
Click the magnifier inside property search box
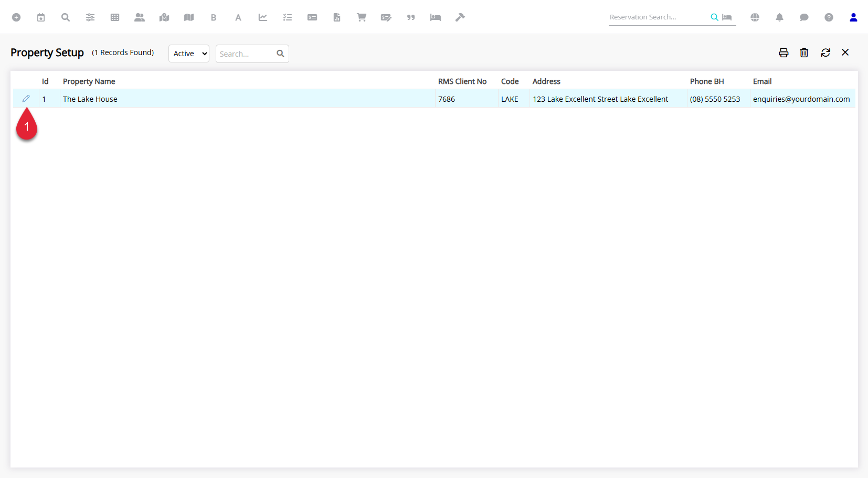pos(281,54)
